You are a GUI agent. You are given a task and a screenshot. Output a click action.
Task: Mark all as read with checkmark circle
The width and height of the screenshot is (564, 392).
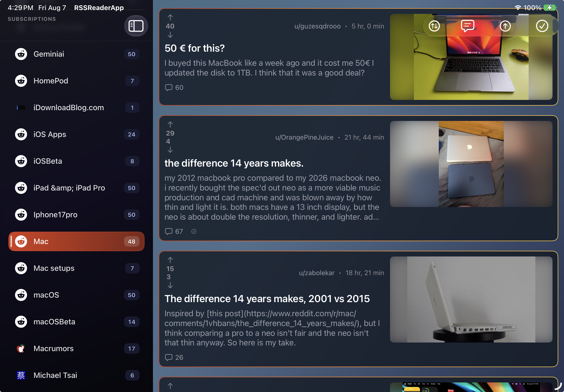click(x=542, y=26)
